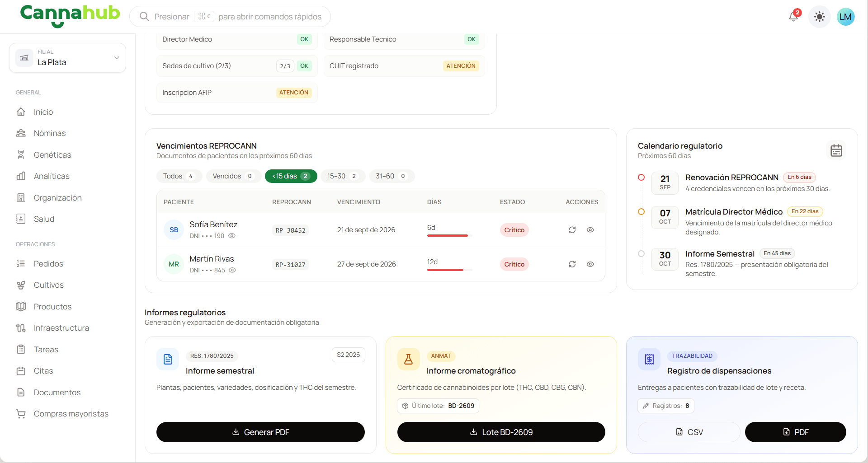The width and height of the screenshot is (868, 463).
Task: Renew Martín Rivas's REPROCANN credential
Action: [572, 264]
